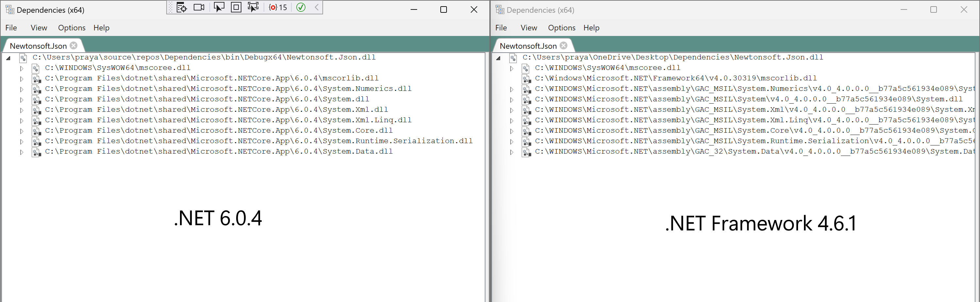Toggle Display Layout Adorners square icon

tap(236, 7)
